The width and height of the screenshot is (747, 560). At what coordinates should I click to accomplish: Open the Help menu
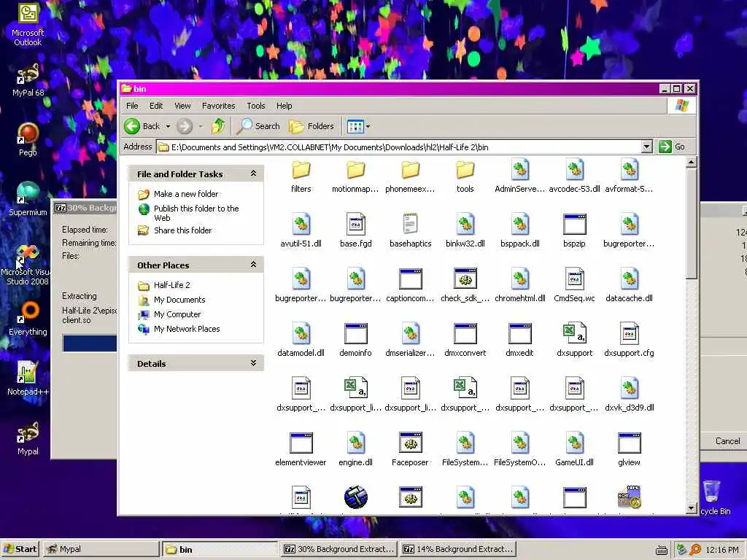coord(284,106)
